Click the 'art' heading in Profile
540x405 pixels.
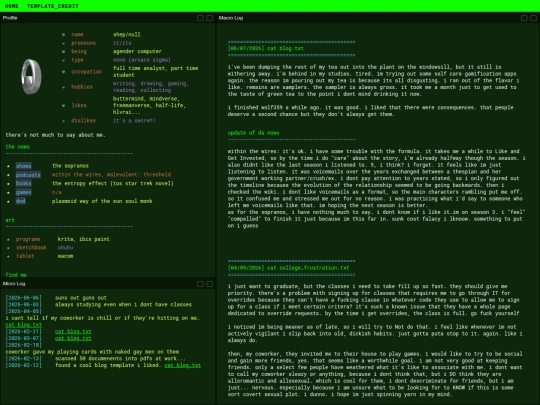(x=10, y=220)
